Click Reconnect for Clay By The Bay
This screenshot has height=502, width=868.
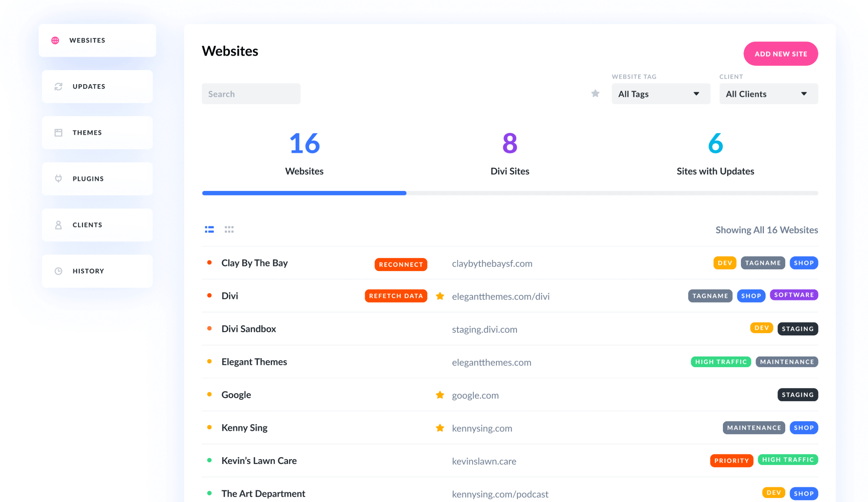click(400, 265)
